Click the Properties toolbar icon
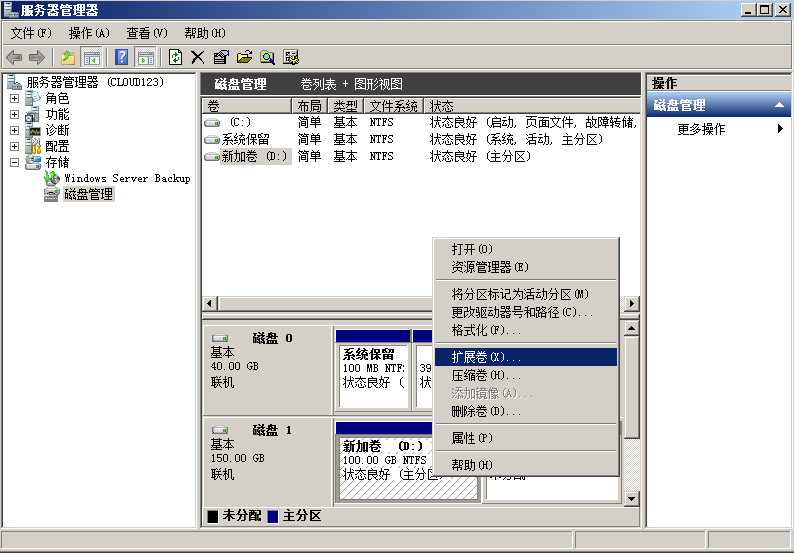Viewport: 794px width, 553px height. point(220,58)
